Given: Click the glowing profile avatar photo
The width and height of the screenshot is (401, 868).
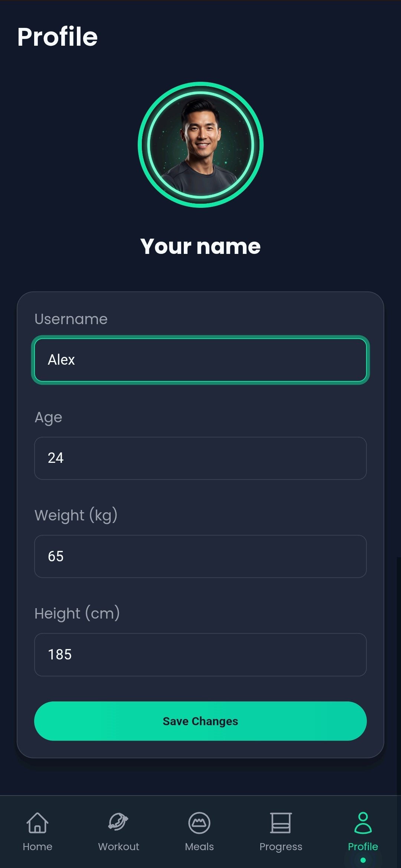Looking at the screenshot, I should coord(200,145).
